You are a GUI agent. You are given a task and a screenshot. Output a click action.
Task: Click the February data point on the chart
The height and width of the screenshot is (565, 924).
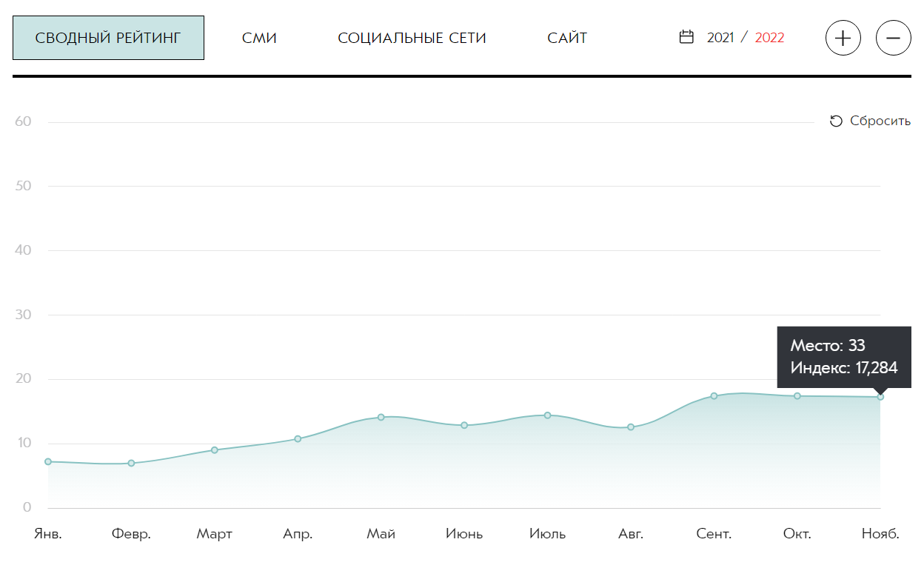click(x=131, y=464)
